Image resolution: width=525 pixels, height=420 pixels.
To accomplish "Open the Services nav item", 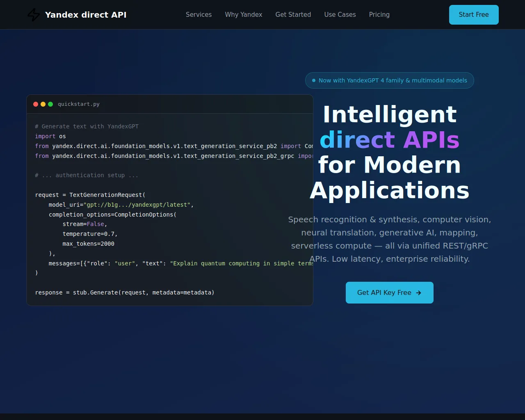I will 199,14.
